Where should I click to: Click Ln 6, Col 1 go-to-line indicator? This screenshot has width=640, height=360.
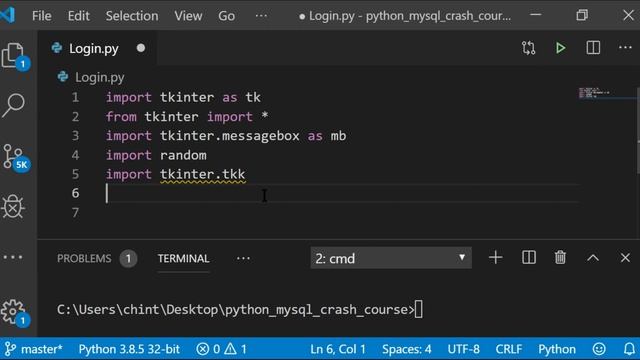coord(338,349)
